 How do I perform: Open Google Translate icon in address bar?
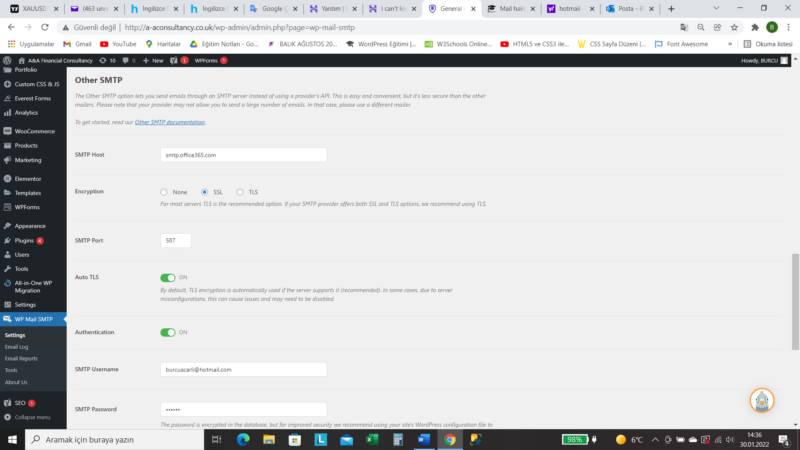(x=684, y=28)
